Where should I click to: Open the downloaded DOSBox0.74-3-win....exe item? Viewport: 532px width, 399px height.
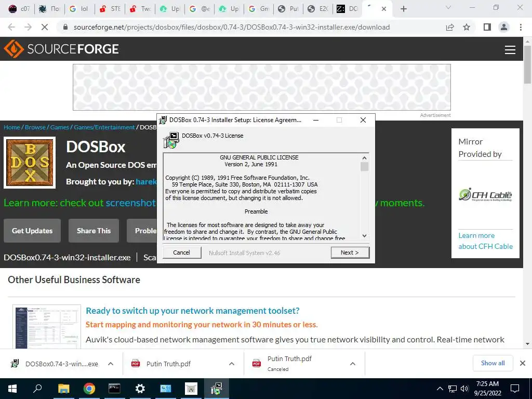(55, 364)
